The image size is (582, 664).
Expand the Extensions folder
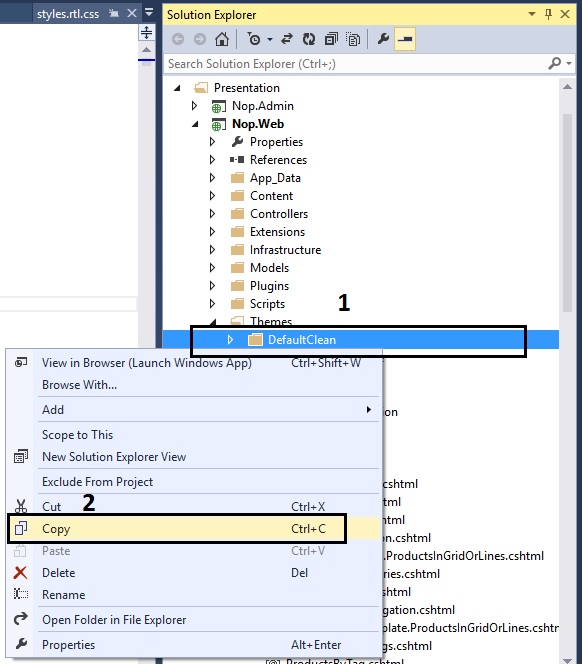[x=212, y=232]
